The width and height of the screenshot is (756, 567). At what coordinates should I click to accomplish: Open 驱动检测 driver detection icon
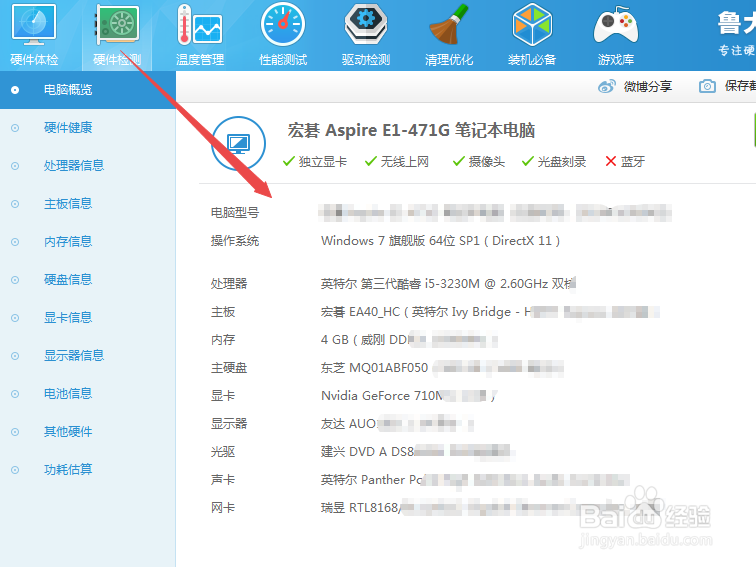[x=366, y=35]
